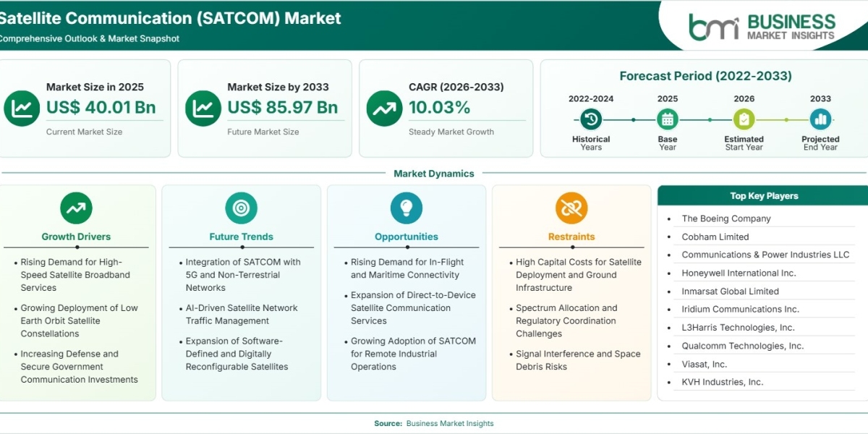Click Increasing Defense and Secure Government bullet

click(x=79, y=367)
